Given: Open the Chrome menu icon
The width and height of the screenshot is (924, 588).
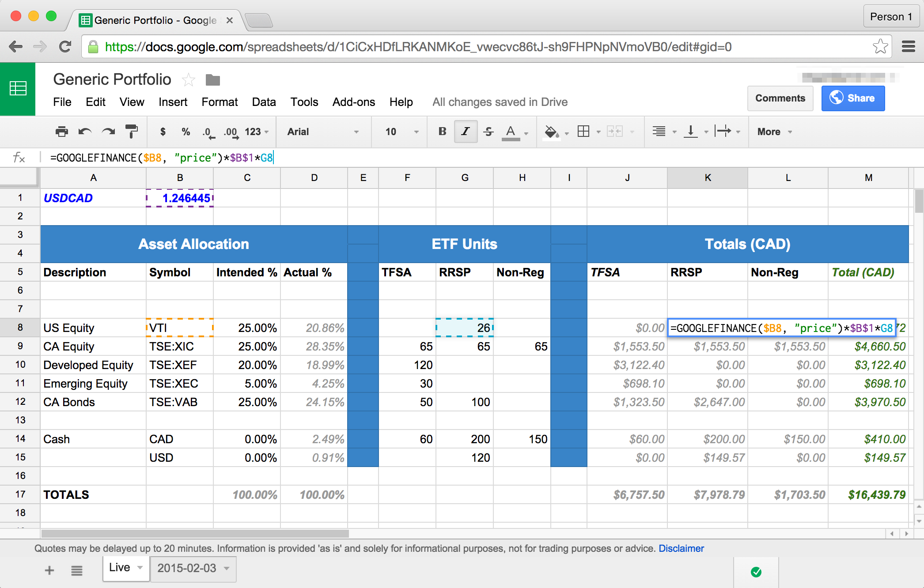Looking at the screenshot, I should 909,46.
